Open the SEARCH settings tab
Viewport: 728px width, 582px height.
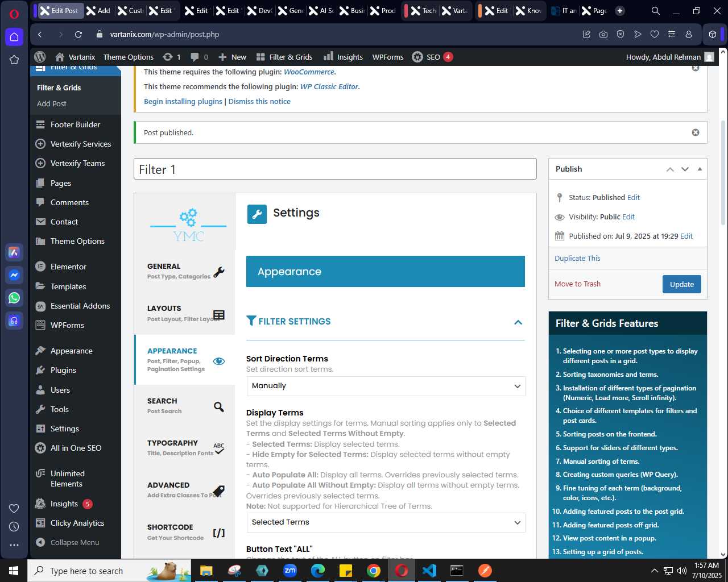pos(185,406)
